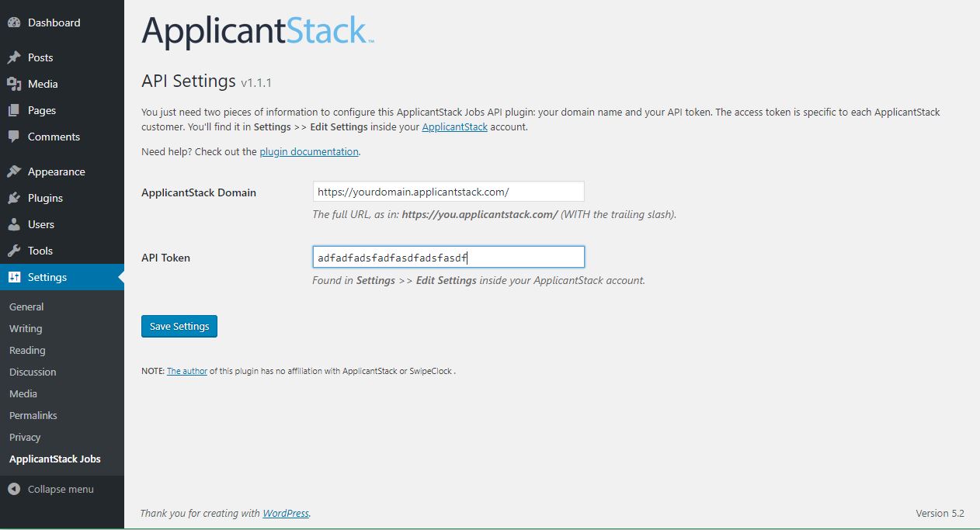
Task: Click the Posts pushpin icon
Action: 14,57
